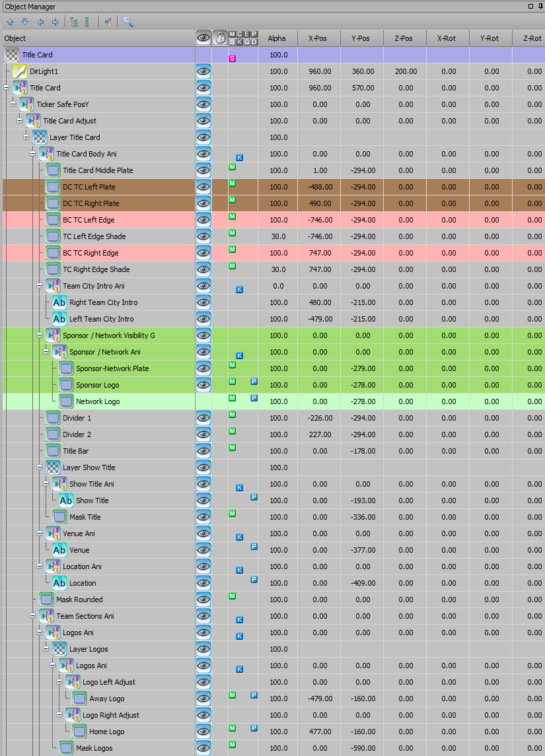Collapse Title Card Body Ani node
Image resolution: width=545 pixels, height=756 pixels.
tap(33, 154)
